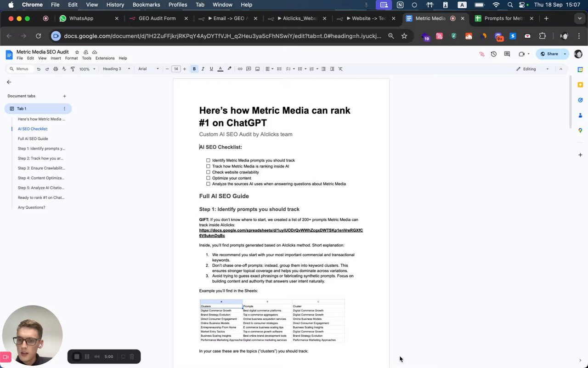Print the document using the printer icon

56,69
